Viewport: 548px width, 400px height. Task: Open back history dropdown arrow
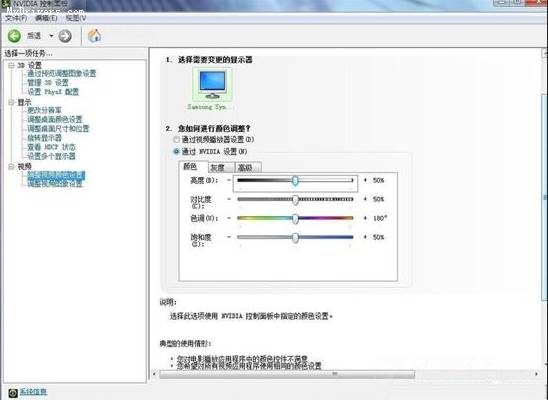[51, 36]
